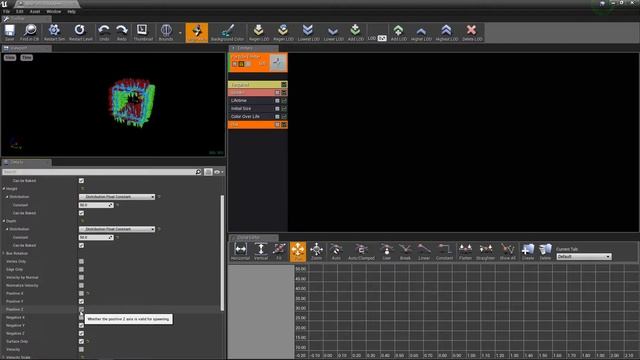Image resolution: width=640 pixels, height=360 pixels.
Task: Toggle Negative Y checkbox
Action: 81,325
